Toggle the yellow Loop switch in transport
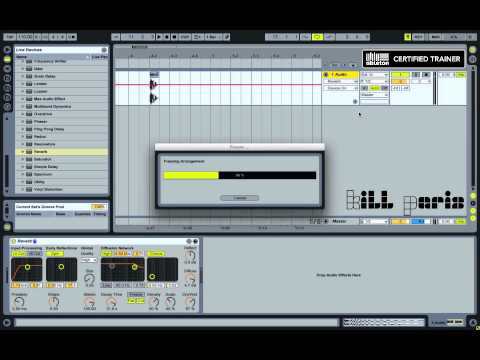The height and width of the screenshot is (360, 480). pyautogui.click(x=317, y=37)
